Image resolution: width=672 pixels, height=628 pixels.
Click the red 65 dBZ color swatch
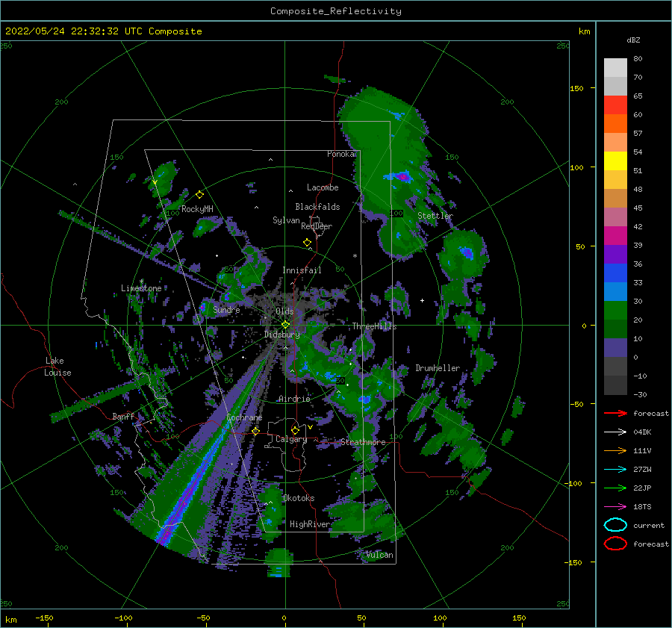tap(615, 105)
